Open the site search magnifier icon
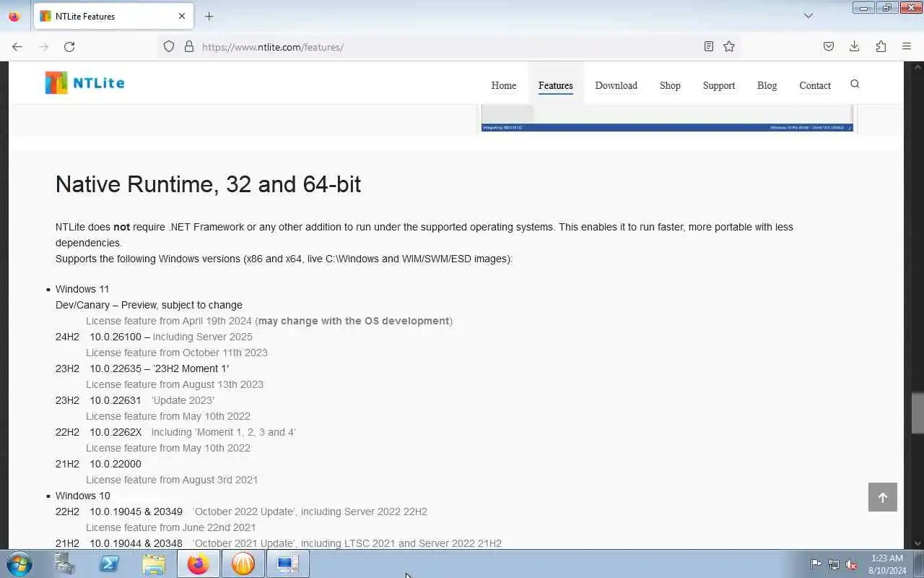 tap(855, 85)
